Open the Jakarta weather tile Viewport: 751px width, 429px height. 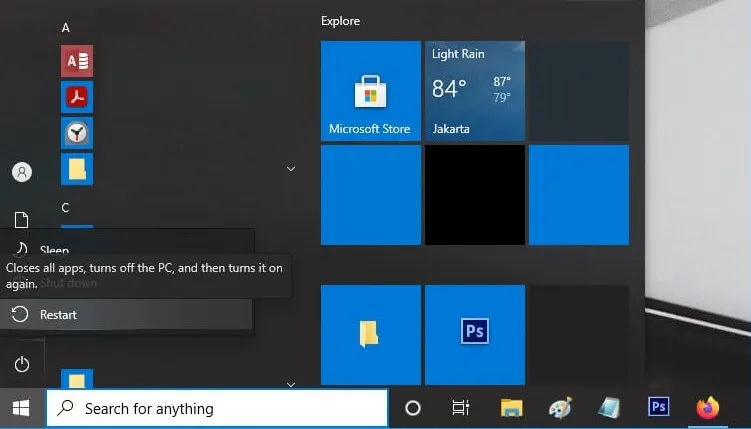pyautogui.click(x=475, y=91)
